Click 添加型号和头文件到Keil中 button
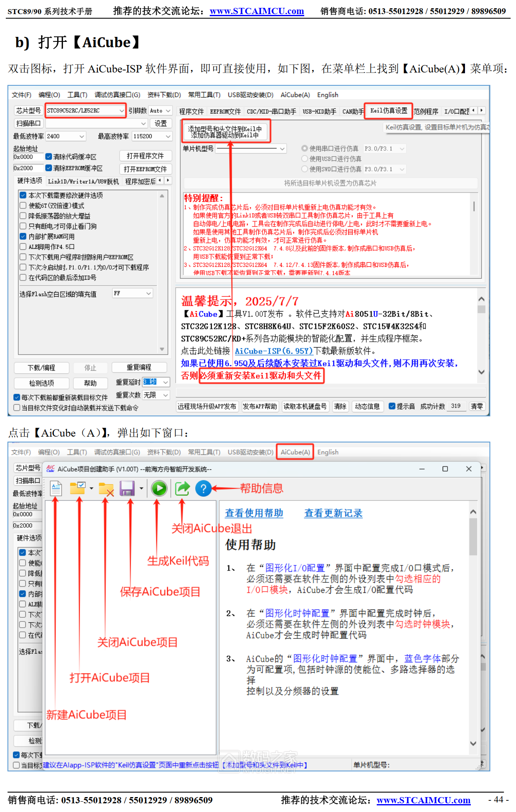Screen dimensions: 516x812 (x=225, y=132)
